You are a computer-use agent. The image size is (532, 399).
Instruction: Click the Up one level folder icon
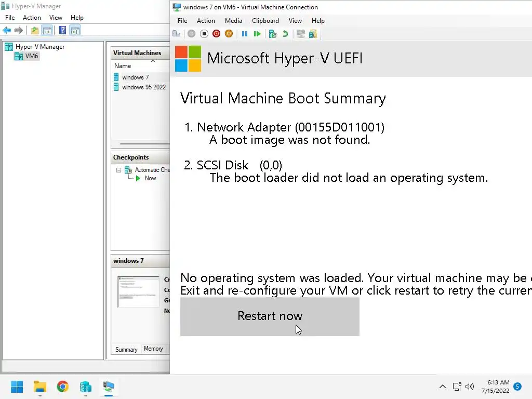coord(35,31)
